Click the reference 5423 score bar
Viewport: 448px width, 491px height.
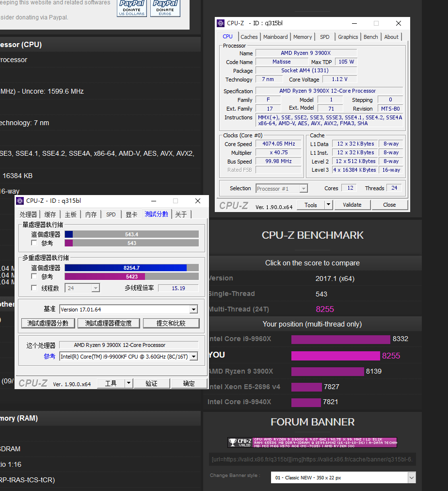132,277
